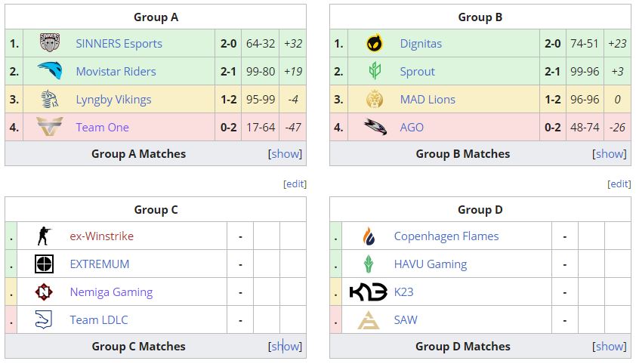This screenshot has width=636, height=364.
Task: Open the ex-Winstrike red link
Action: [x=101, y=236]
